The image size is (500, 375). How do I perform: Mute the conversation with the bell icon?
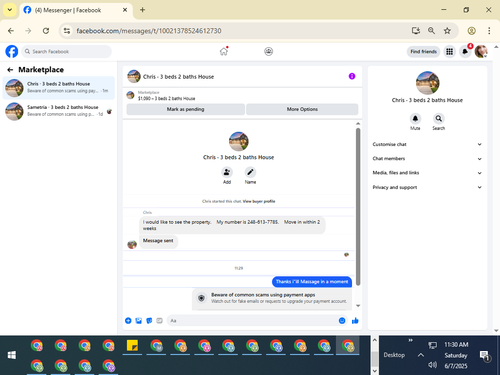[x=415, y=118]
